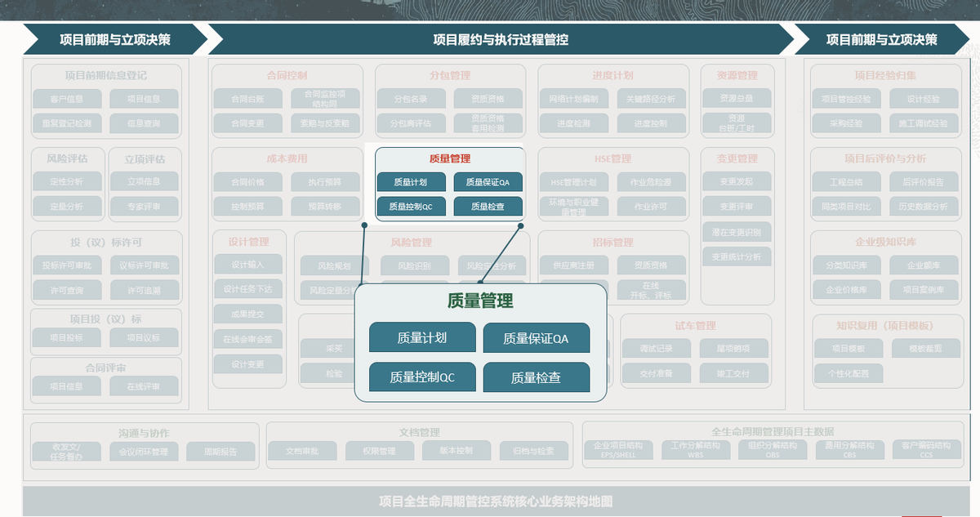Click 会议闭环管理 under 沟通与协作
The image size is (980, 517).
point(144,452)
